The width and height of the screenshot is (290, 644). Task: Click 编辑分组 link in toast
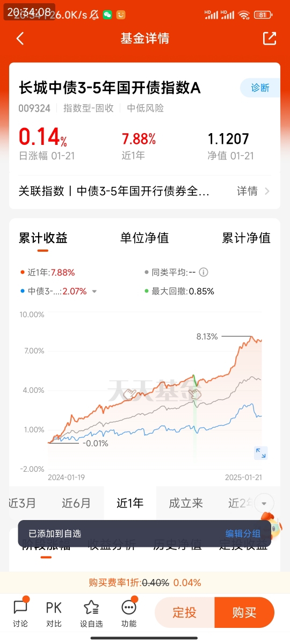click(x=243, y=533)
